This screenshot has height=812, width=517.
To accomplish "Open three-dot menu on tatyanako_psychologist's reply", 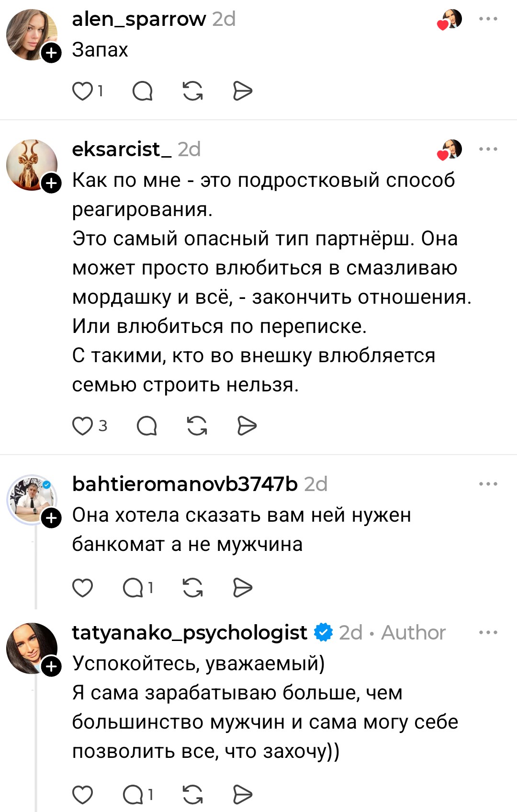I will tap(488, 633).
